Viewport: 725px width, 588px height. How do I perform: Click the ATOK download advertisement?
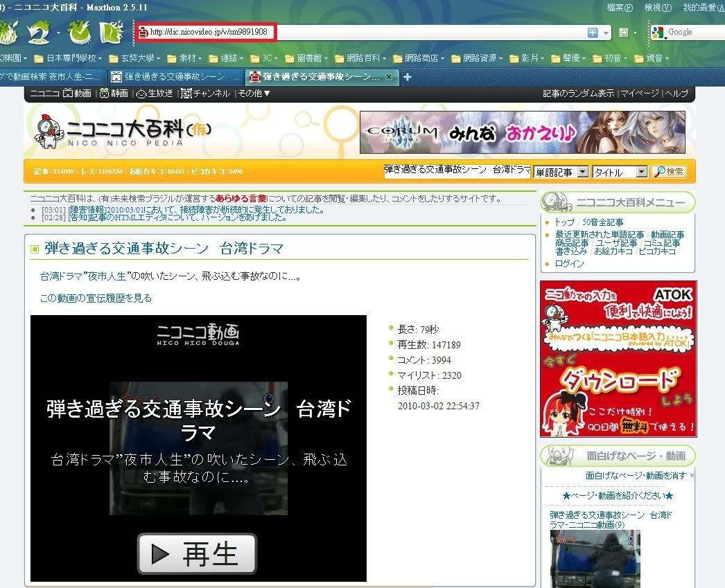click(618, 359)
